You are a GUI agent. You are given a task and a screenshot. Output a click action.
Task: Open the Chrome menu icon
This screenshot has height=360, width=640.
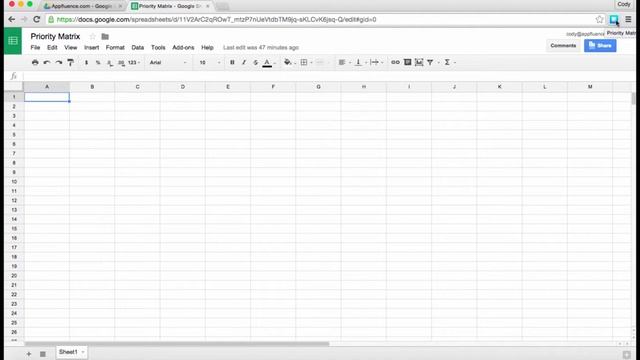(628, 20)
